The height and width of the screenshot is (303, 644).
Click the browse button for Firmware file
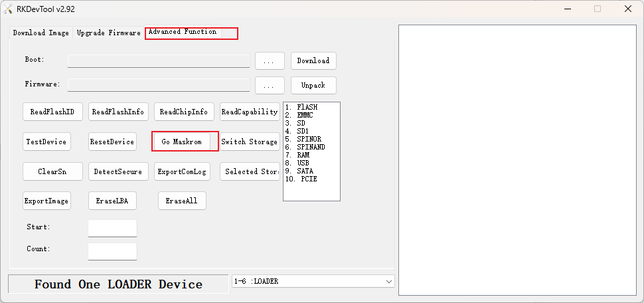click(x=270, y=86)
